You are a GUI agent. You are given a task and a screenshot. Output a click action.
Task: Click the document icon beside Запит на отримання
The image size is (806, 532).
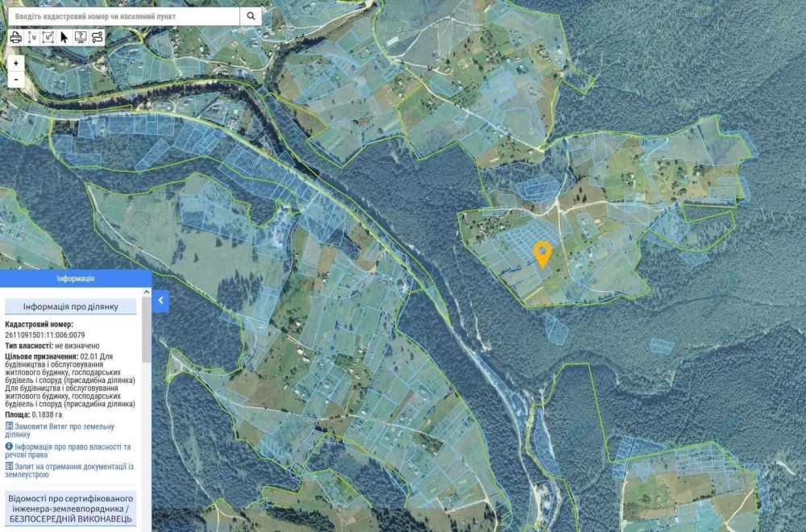point(9,466)
